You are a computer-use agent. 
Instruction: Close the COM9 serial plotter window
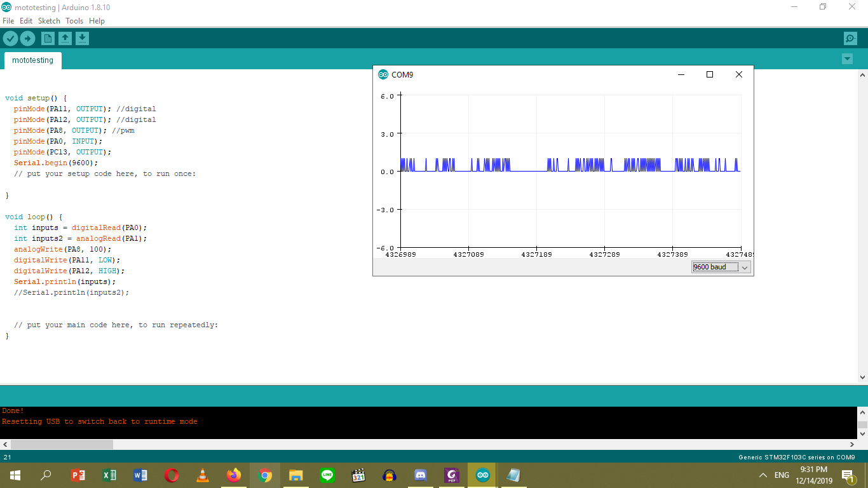point(738,74)
